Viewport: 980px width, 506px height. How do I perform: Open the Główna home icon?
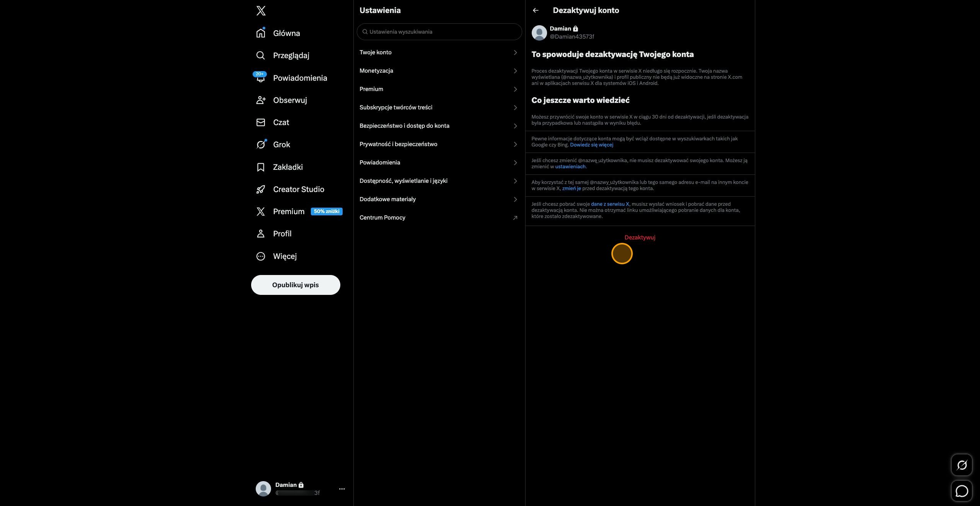point(261,33)
